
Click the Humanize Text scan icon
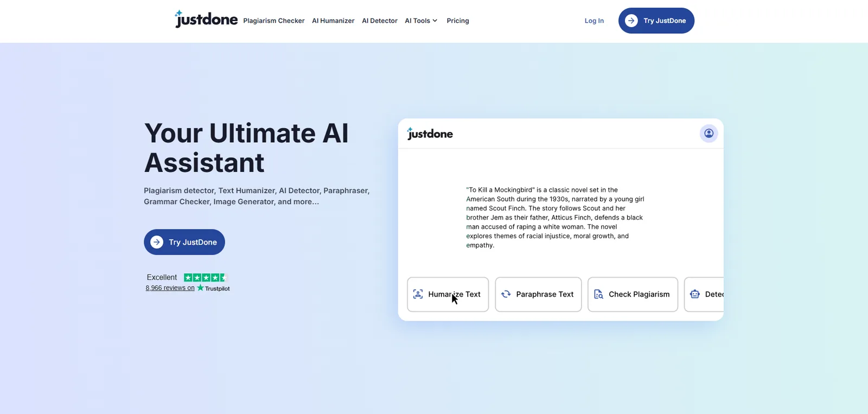click(x=418, y=294)
